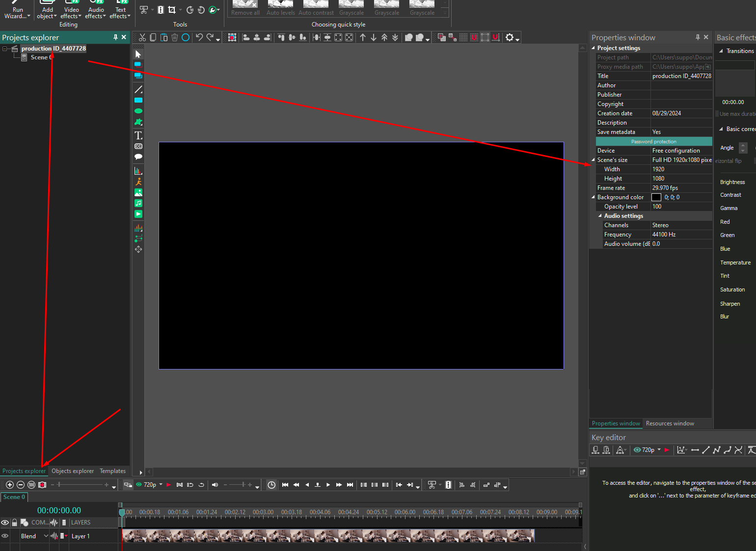Jump to the end of the timeline
The image size is (756, 551).
coord(350,485)
